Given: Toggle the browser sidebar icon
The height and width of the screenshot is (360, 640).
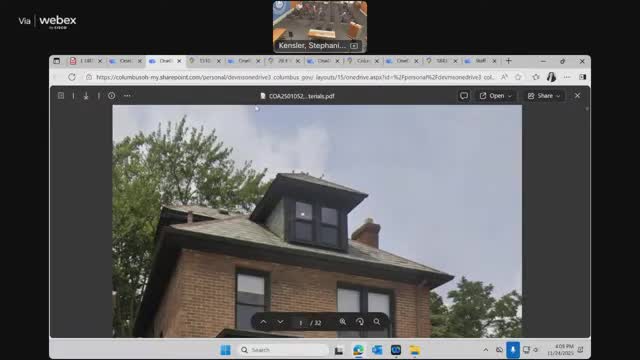Looking at the screenshot, I should coord(582,77).
